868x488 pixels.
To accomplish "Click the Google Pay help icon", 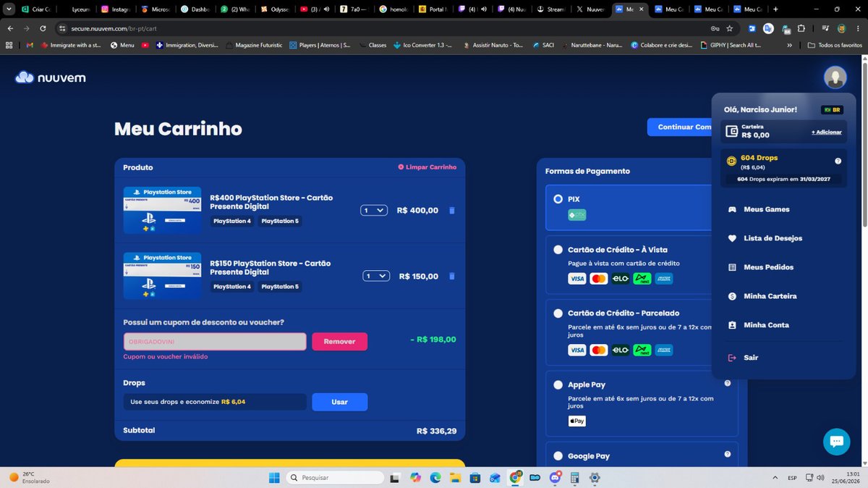I will coord(727,454).
